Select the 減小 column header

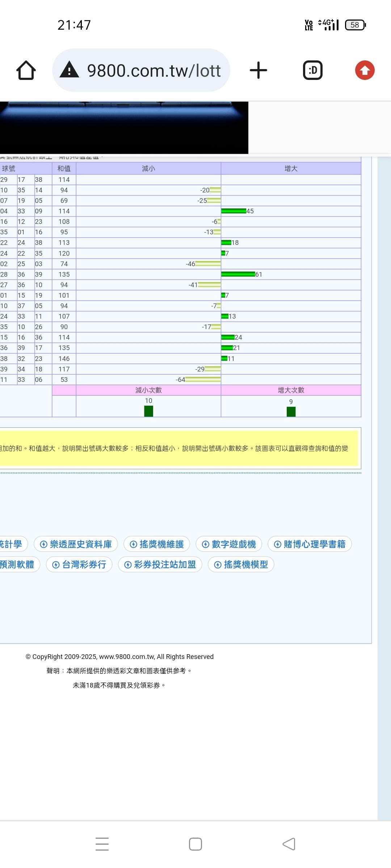click(148, 169)
